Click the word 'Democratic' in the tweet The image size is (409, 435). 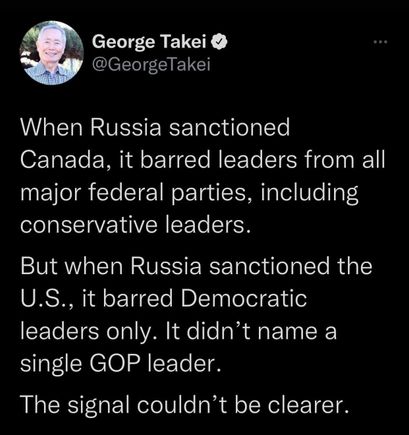pyautogui.click(x=243, y=298)
